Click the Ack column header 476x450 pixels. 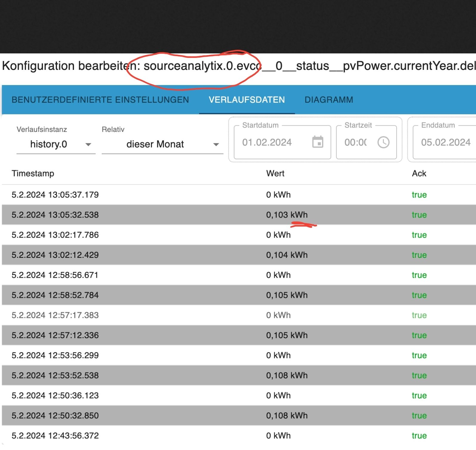419,173
